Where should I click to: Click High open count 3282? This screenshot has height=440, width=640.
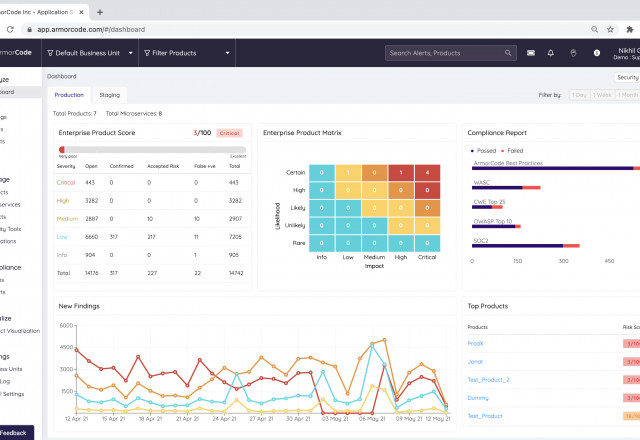pyautogui.click(x=91, y=201)
